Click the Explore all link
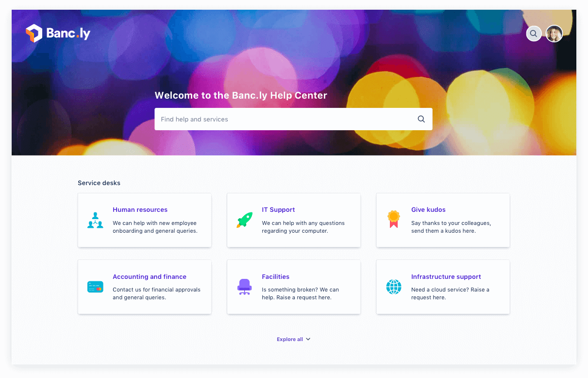This screenshot has height=378, width=588. coord(289,339)
